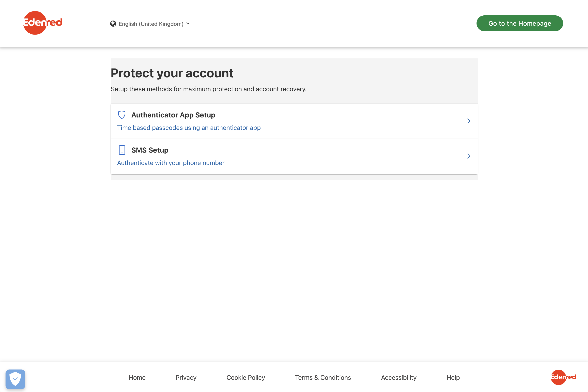Viewport: 588px width, 392px height.
Task: Select the Authenticator App Setup heading
Action: coord(173,115)
